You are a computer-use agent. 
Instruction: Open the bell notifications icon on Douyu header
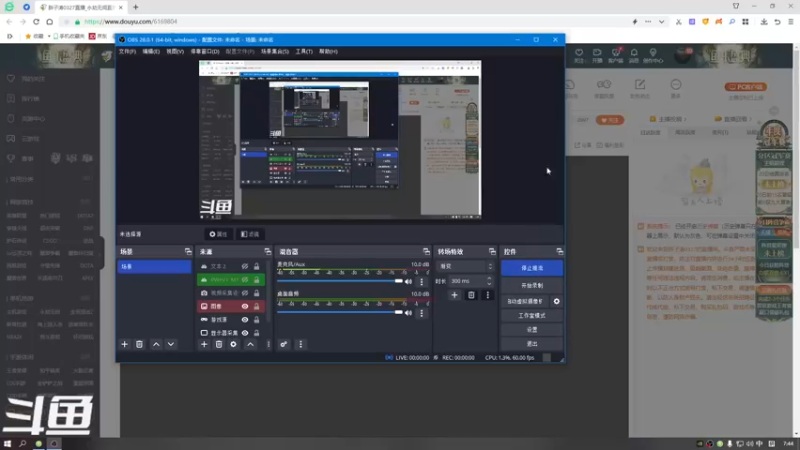634,53
